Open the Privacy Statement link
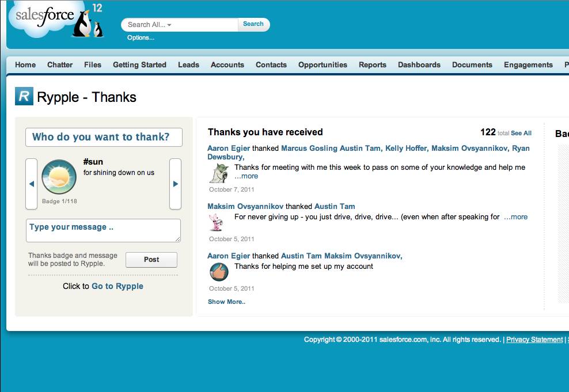 (x=534, y=340)
